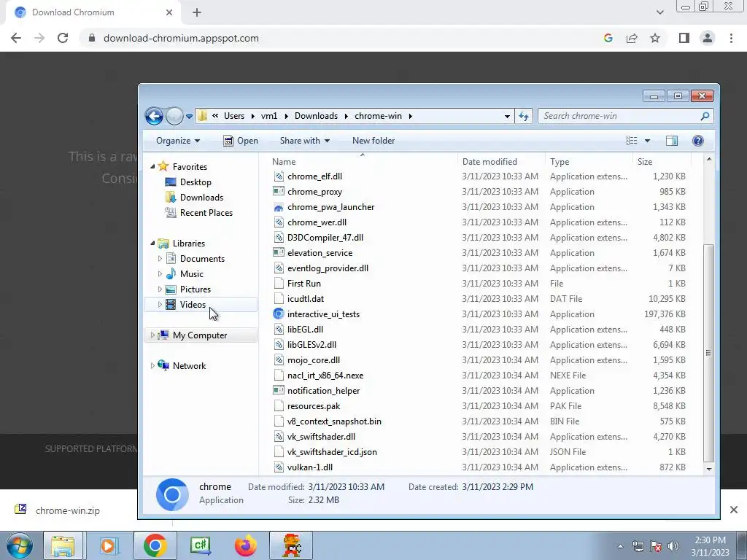
Task: Click the Chrome share page icon
Action: click(632, 38)
